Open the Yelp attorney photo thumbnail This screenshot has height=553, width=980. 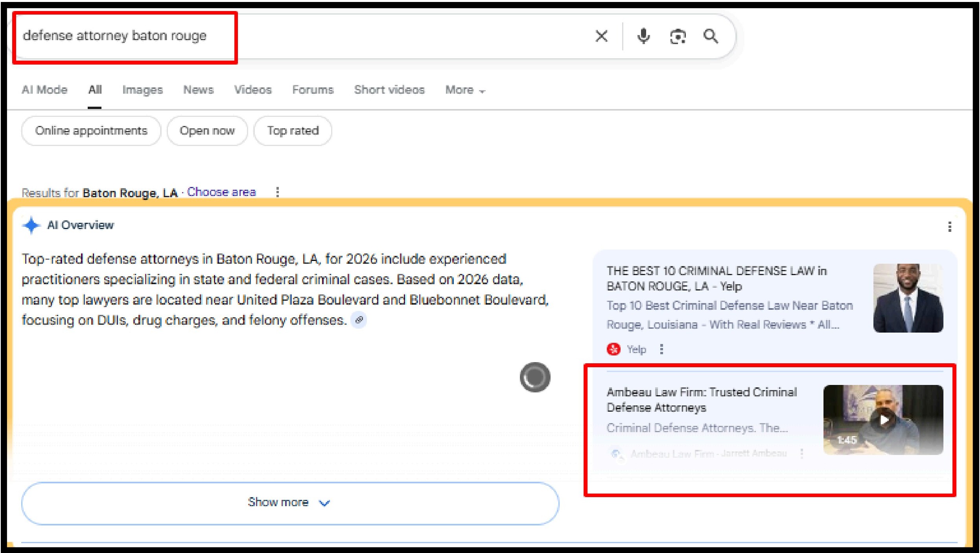pyautogui.click(x=908, y=298)
